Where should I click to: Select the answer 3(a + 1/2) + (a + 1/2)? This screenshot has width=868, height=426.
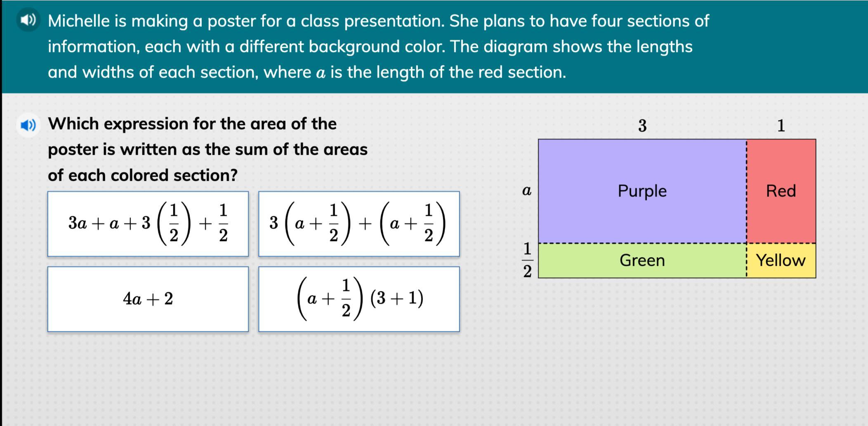(359, 224)
